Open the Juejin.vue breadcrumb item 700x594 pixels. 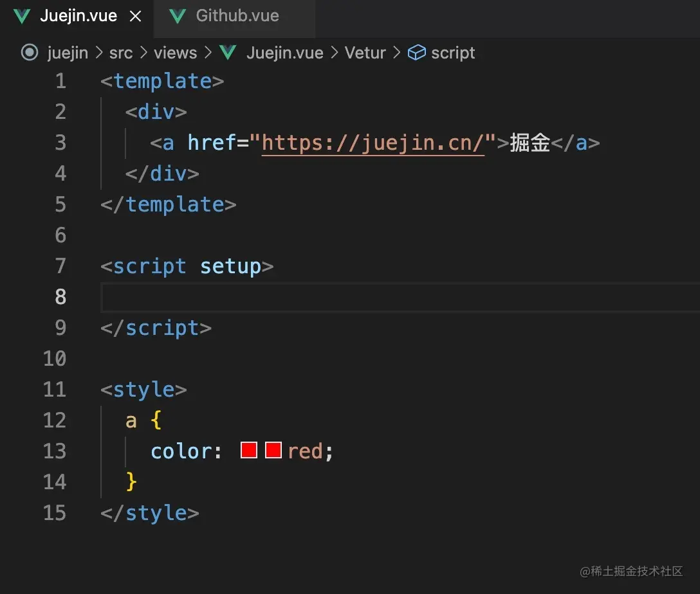pyautogui.click(x=285, y=53)
